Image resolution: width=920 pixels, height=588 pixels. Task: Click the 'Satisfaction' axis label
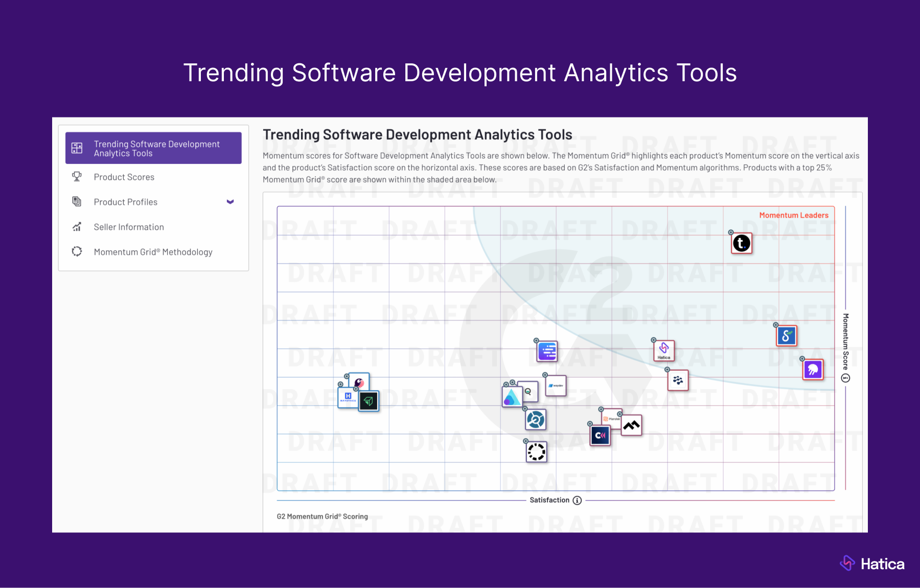tap(549, 500)
